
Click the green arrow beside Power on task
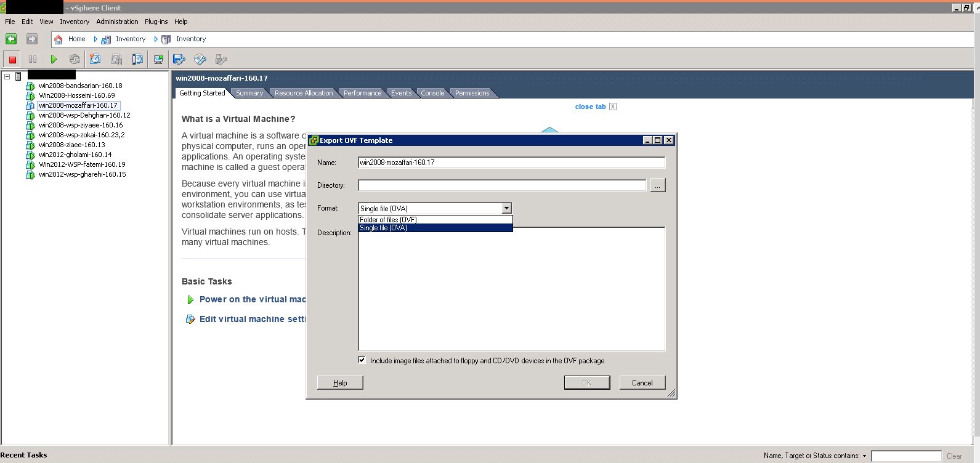pyautogui.click(x=190, y=300)
